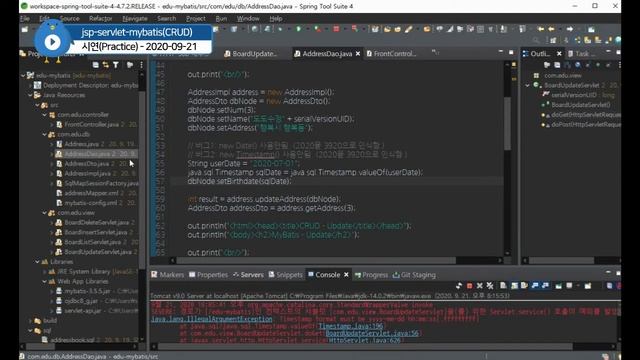The height and width of the screenshot is (360, 640).
Task: Click java.lang.IllegalArgumentException link in console
Action: point(211,319)
